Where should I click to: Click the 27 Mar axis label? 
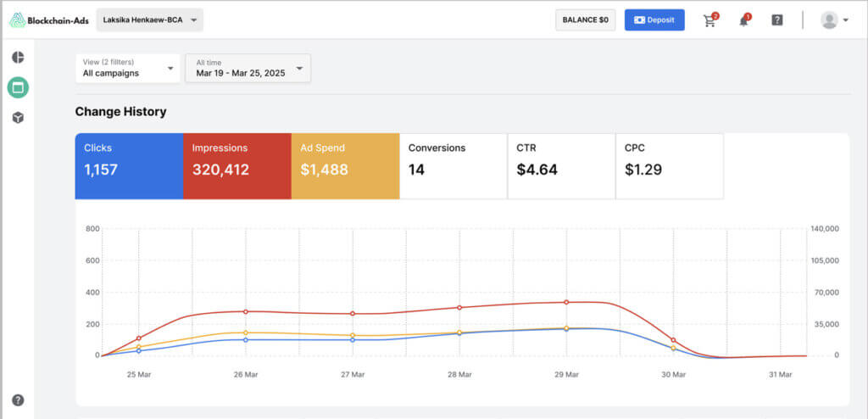353,375
